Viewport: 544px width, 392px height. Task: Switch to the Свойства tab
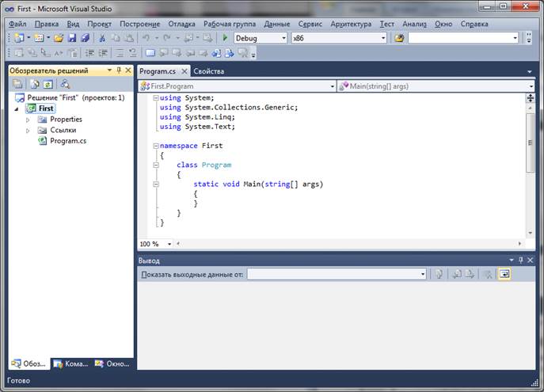(208, 71)
